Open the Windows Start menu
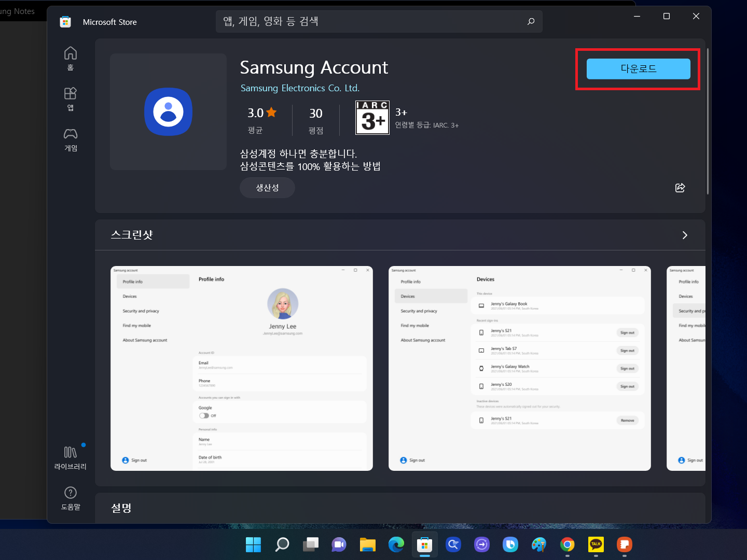747x560 pixels. [253, 544]
